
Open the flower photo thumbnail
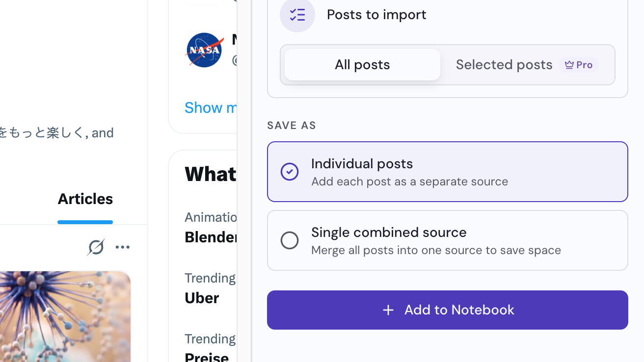click(x=65, y=316)
